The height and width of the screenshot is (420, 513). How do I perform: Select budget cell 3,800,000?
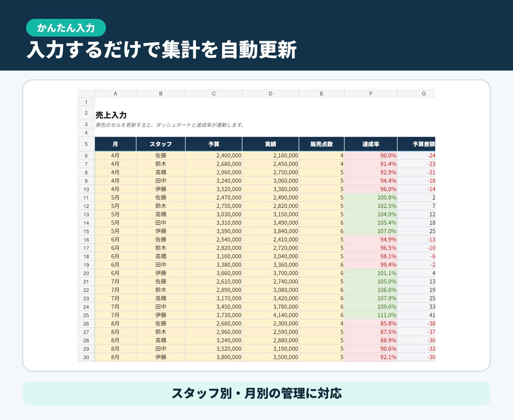click(214, 357)
